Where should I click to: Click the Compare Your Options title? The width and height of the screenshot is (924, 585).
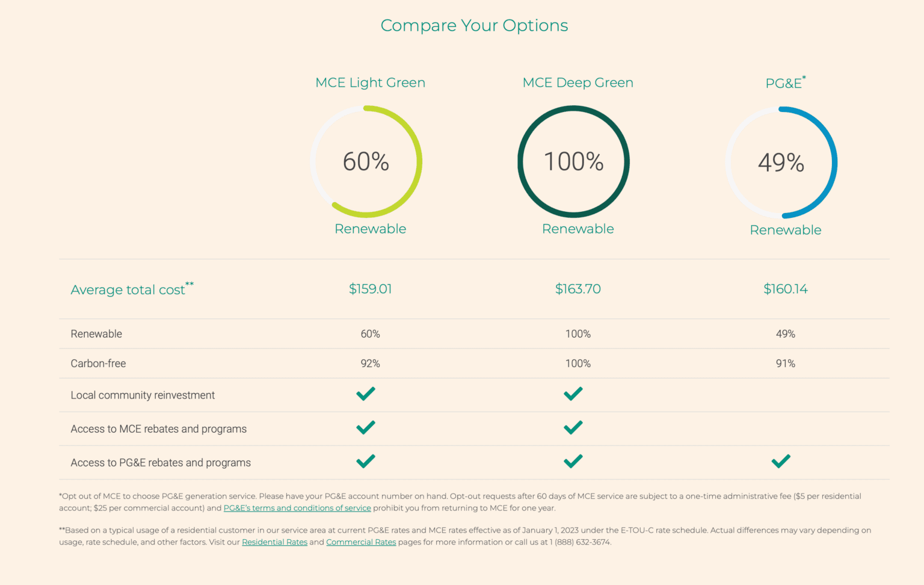tap(474, 25)
